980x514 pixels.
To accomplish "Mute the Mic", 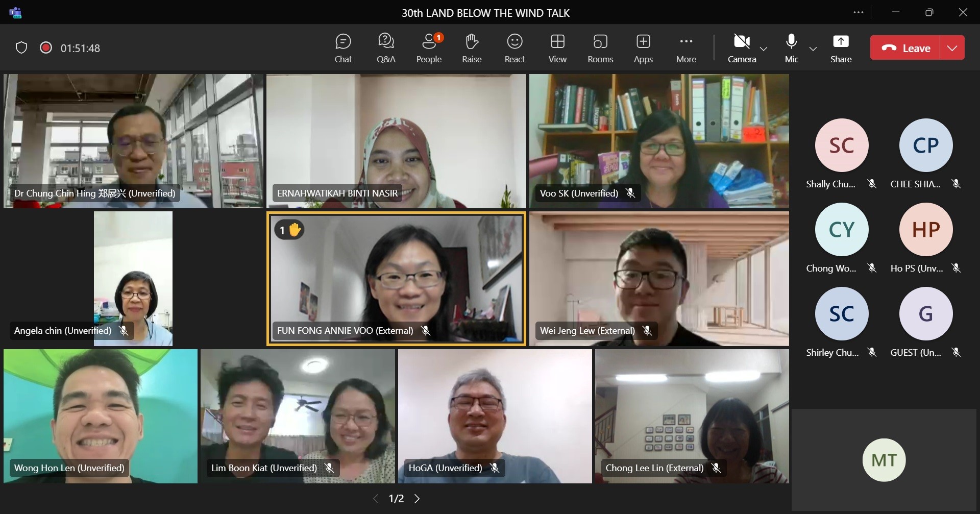I will 792,48.
